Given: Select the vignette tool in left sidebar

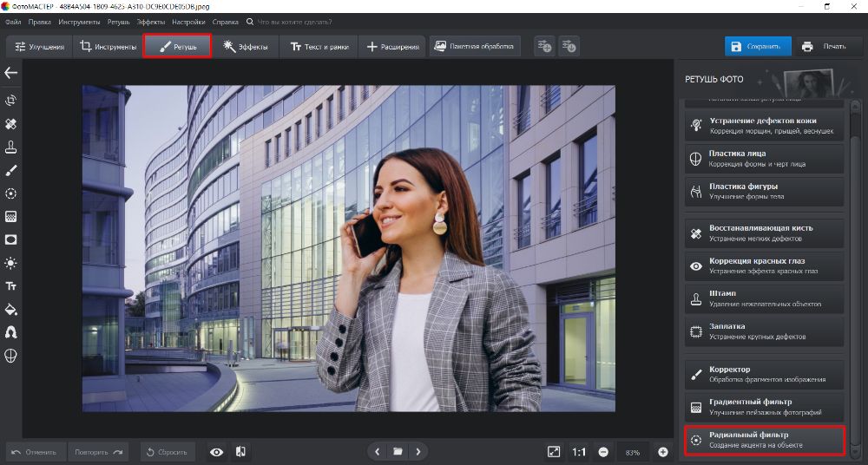Looking at the screenshot, I should pos(11,239).
